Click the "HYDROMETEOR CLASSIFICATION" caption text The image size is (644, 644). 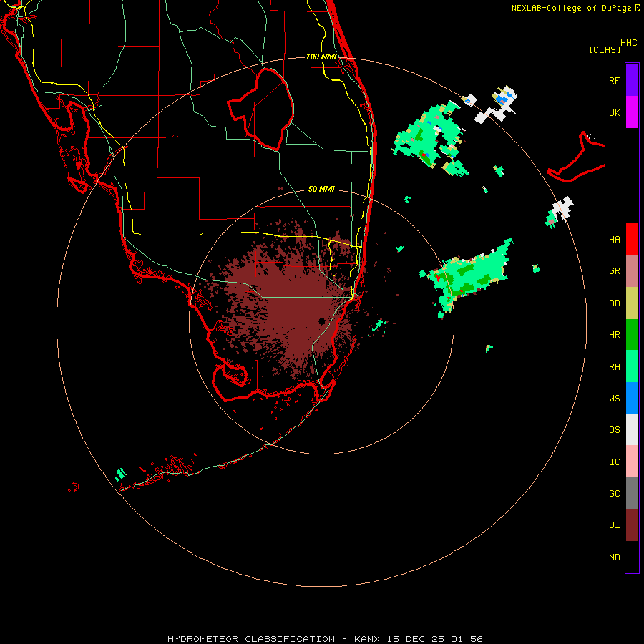[251, 639]
